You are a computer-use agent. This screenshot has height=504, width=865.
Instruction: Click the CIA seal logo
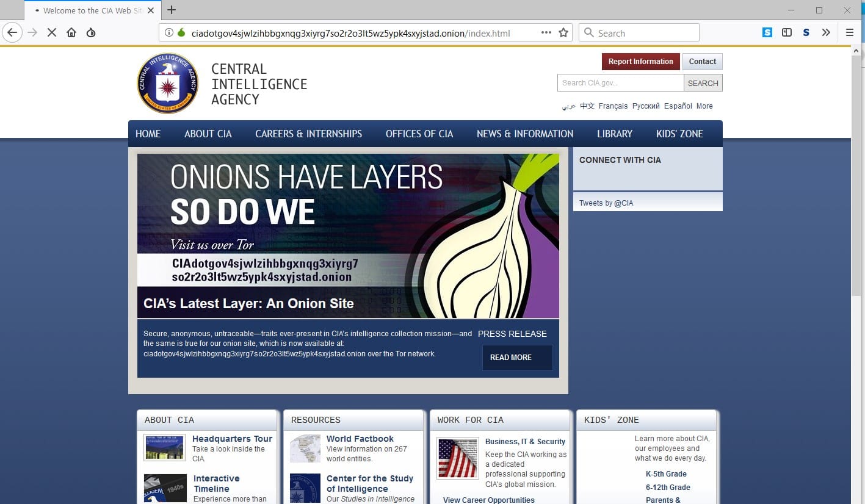pyautogui.click(x=167, y=83)
